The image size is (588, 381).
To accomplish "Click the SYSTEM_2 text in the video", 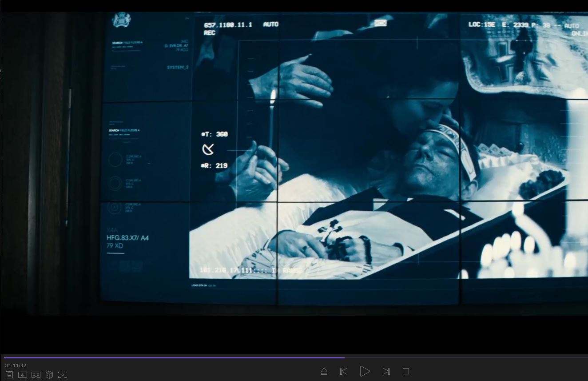I will [178, 68].
